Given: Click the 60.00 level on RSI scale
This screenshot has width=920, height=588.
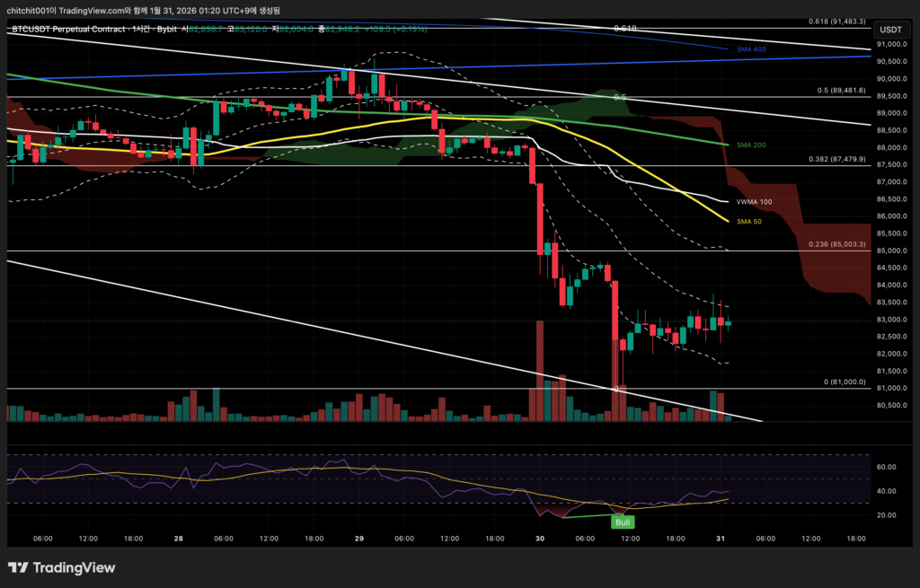Looking at the screenshot, I should point(886,467).
